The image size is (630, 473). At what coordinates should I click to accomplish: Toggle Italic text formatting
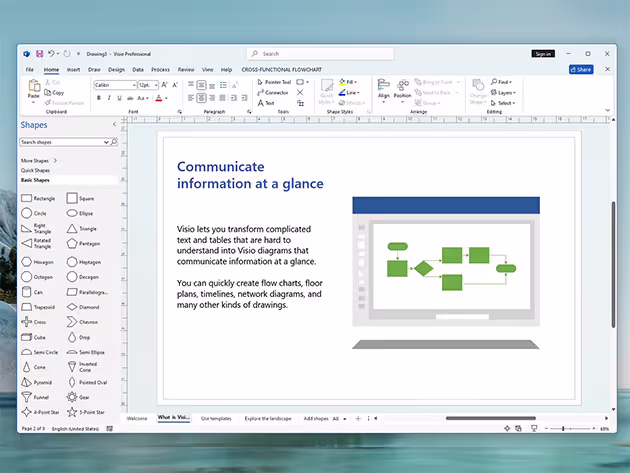tap(107, 99)
